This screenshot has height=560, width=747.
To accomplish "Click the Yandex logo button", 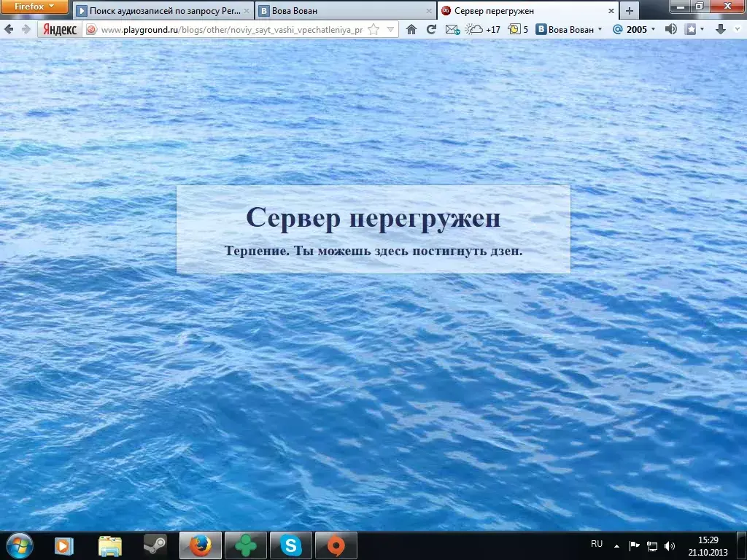I will click(x=60, y=29).
